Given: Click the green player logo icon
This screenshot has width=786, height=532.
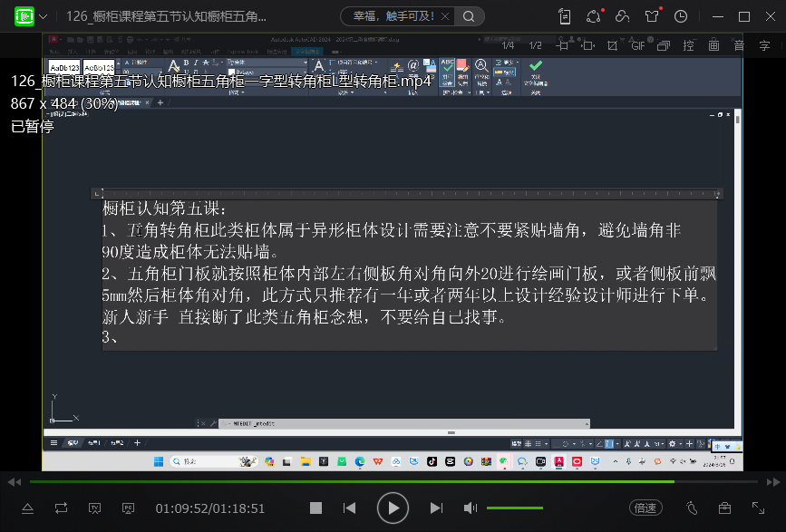Looking at the screenshot, I should point(24,16).
